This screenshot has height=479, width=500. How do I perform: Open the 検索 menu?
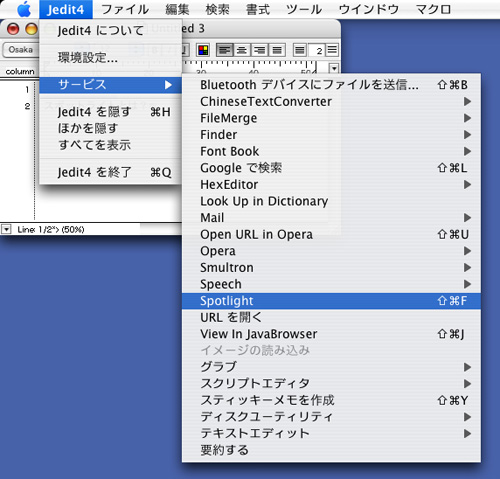point(217,9)
